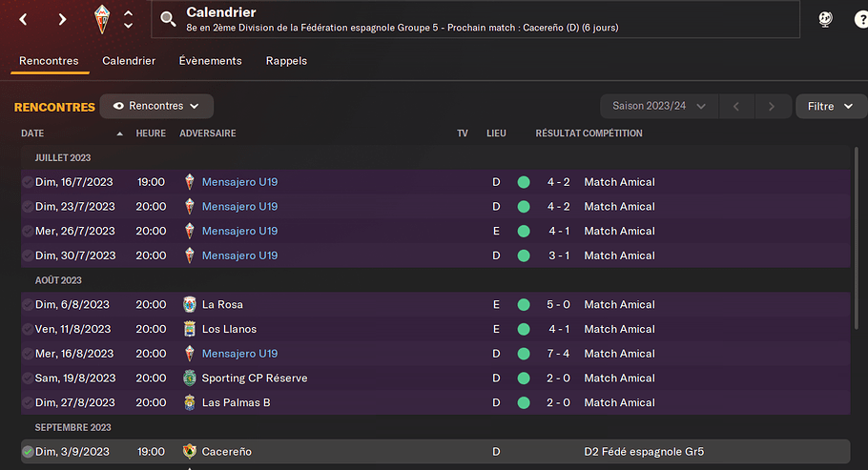Open the Rencontres view dropdown

(x=156, y=106)
